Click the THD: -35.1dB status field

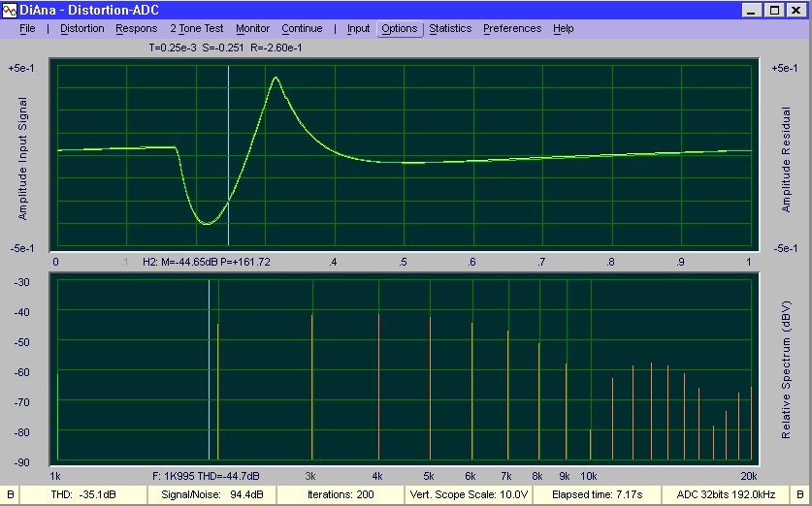pyautogui.click(x=83, y=494)
